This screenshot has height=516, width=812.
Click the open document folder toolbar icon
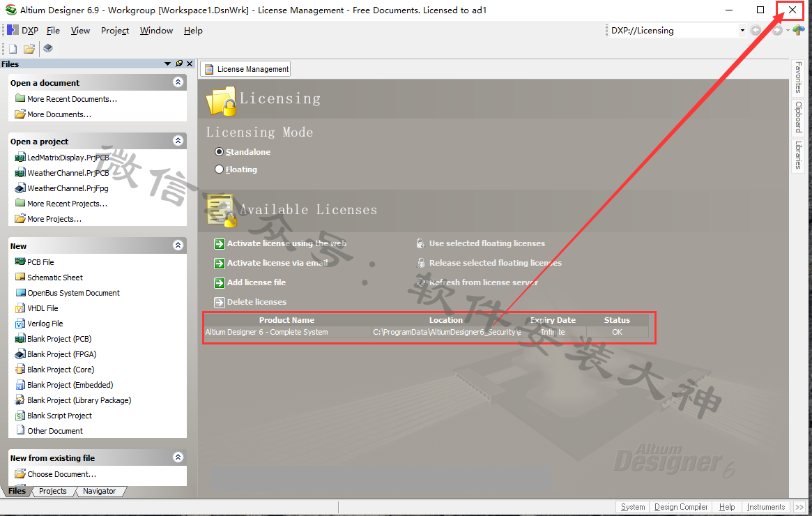tap(29, 49)
